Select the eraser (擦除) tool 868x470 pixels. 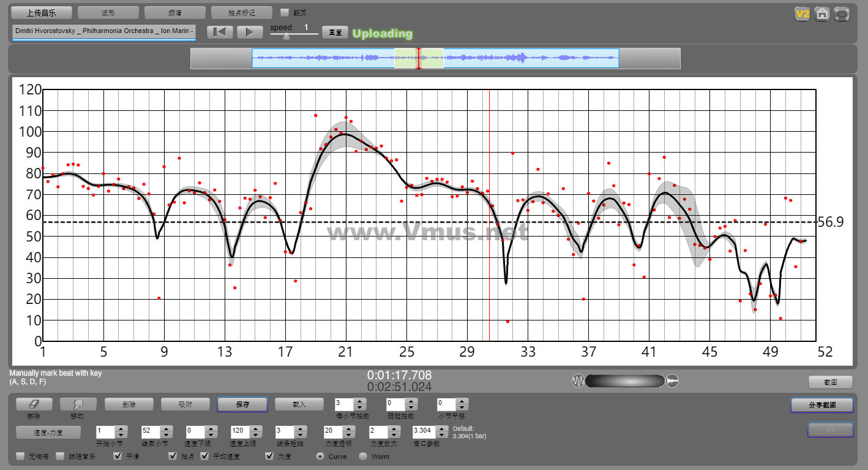[34, 404]
